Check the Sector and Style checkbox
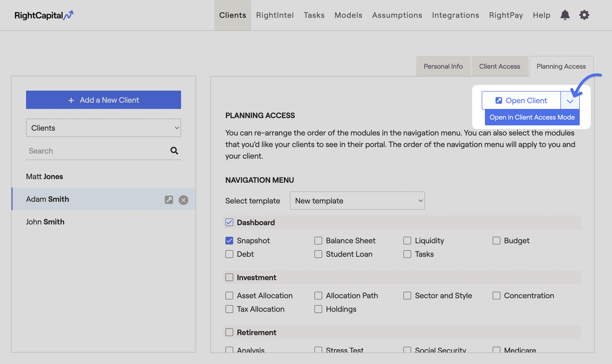The width and height of the screenshot is (612, 364). coord(407,295)
